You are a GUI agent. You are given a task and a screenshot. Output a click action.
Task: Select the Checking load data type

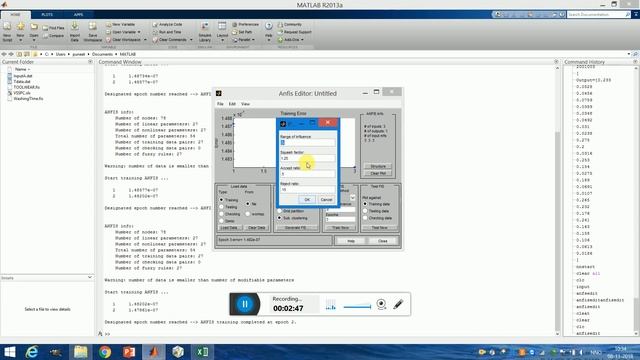222,214
